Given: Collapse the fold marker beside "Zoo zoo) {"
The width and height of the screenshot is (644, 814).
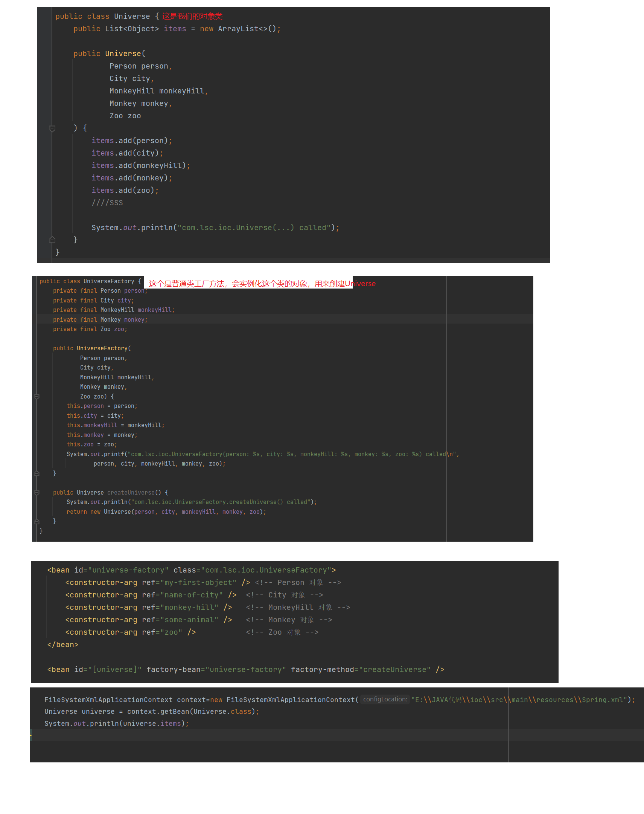Looking at the screenshot, I should (37, 397).
